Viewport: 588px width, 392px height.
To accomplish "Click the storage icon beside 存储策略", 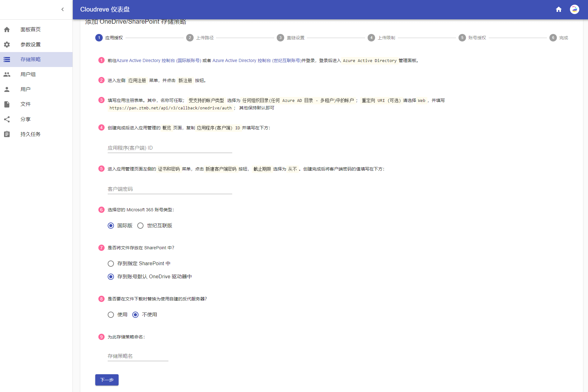I will tap(7, 60).
